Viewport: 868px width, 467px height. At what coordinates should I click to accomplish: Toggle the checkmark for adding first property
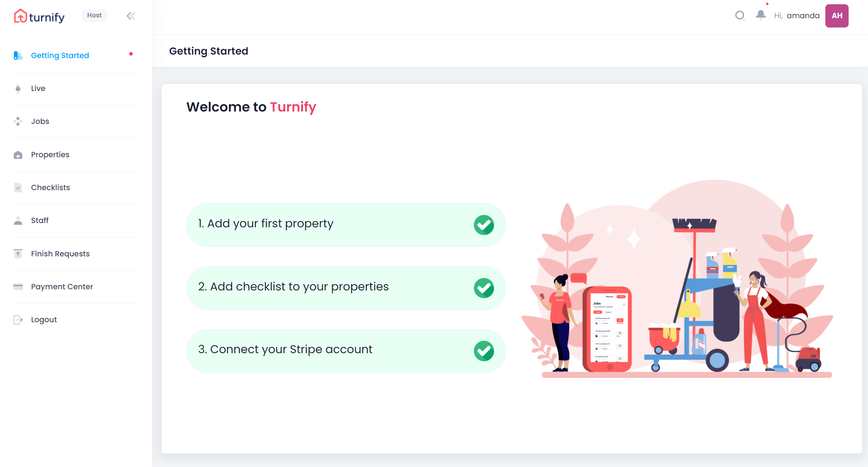[484, 225]
